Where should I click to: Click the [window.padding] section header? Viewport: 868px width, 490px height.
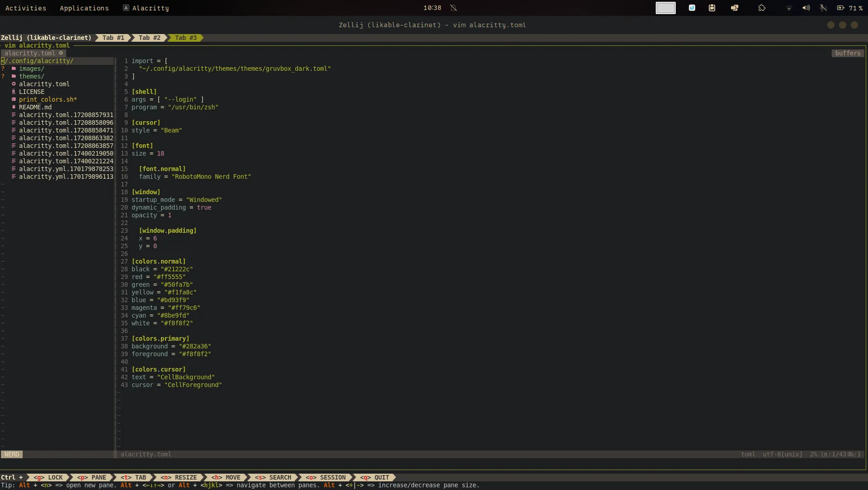click(168, 230)
